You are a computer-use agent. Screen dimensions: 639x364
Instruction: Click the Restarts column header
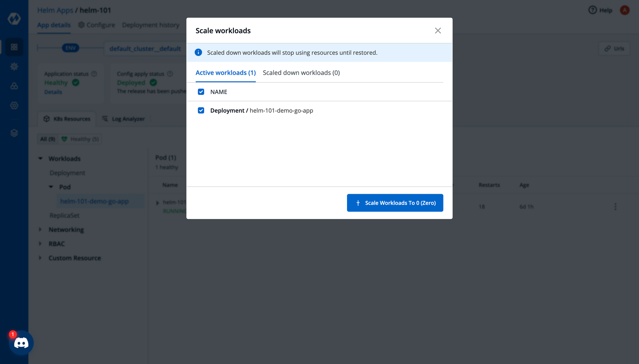click(x=489, y=185)
